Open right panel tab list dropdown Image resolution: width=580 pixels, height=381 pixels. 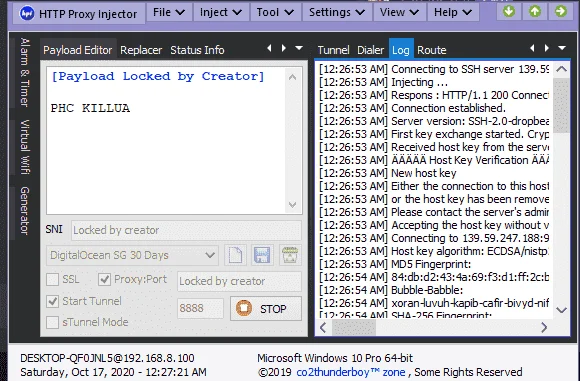(562, 48)
